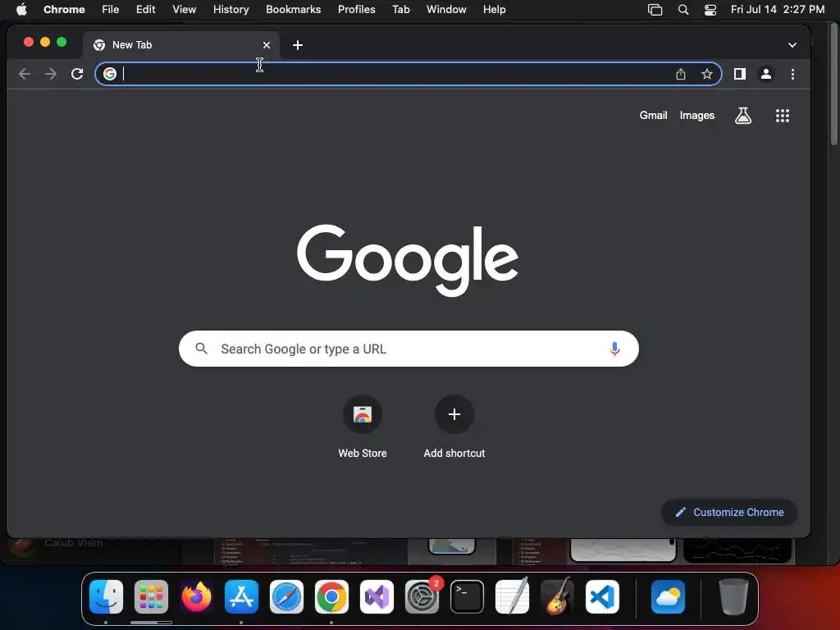Go forward using the forward arrow
840x630 pixels.
tap(51, 74)
